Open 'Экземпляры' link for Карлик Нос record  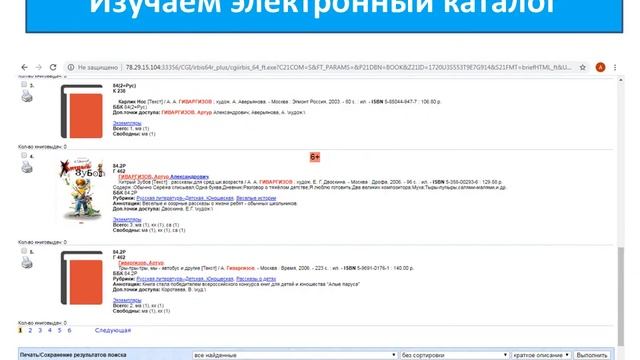pos(127,123)
